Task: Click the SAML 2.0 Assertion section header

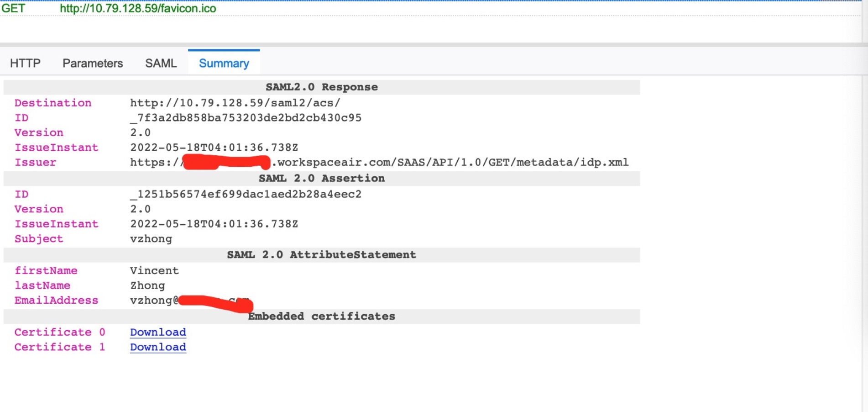Action: [321, 178]
